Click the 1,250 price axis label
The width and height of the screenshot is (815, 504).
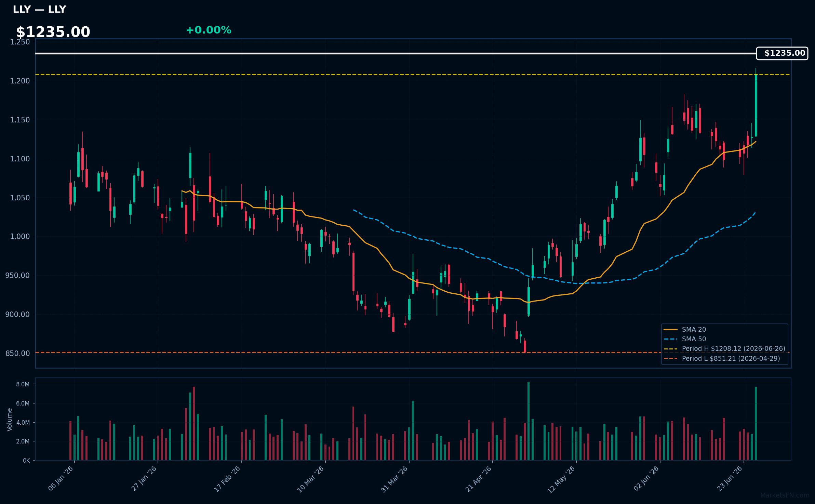point(20,42)
